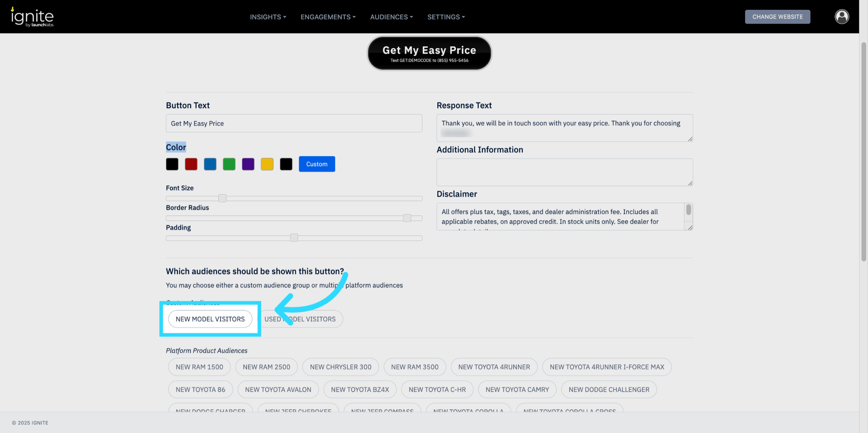Open the Engagements dropdown menu
This screenshot has height=433, width=868.
328,17
